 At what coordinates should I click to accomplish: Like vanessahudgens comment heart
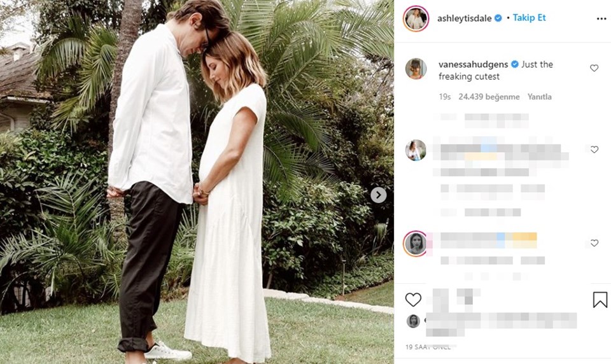click(594, 68)
